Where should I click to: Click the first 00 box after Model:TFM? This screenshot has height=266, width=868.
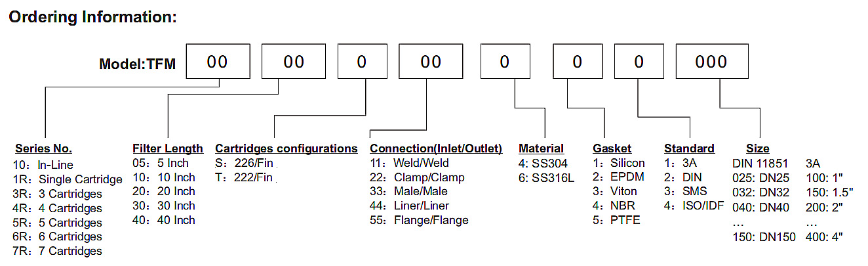tap(218, 62)
